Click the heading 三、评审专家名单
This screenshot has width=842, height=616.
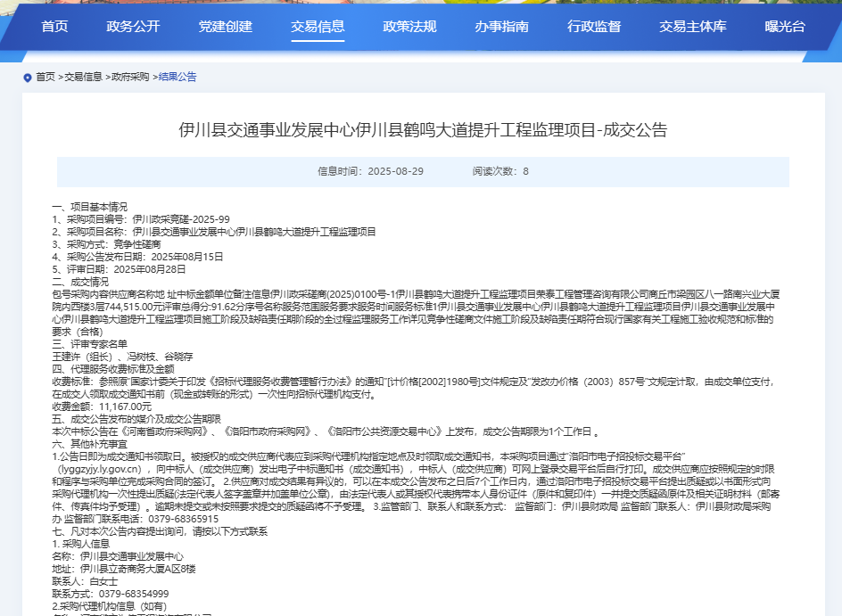tap(90, 344)
